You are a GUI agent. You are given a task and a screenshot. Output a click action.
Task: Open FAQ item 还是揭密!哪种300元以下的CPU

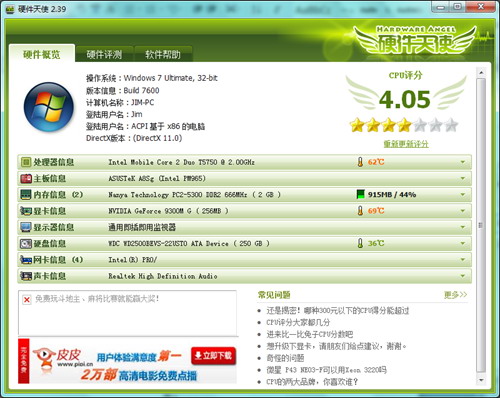(x=337, y=311)
